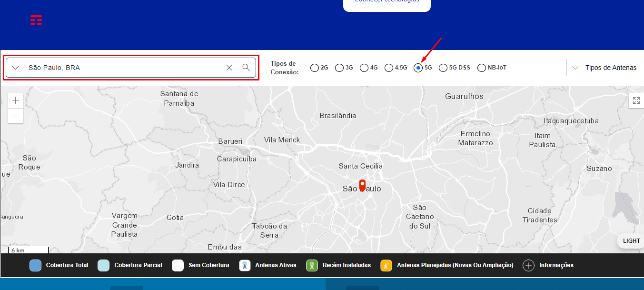Click the Cobertura Total blue swatch
This screenshot has width=644, height=290.
pos(35,265)
